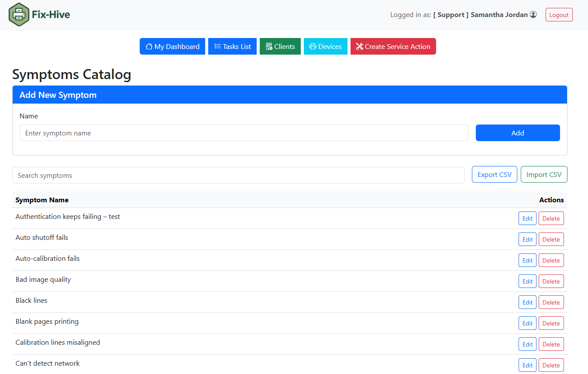Image resolution: width=588 pixels, height=374 pixels.
Task: Delete the Authentication keeps failing – test symptom
Action: (x=551, y=218)
